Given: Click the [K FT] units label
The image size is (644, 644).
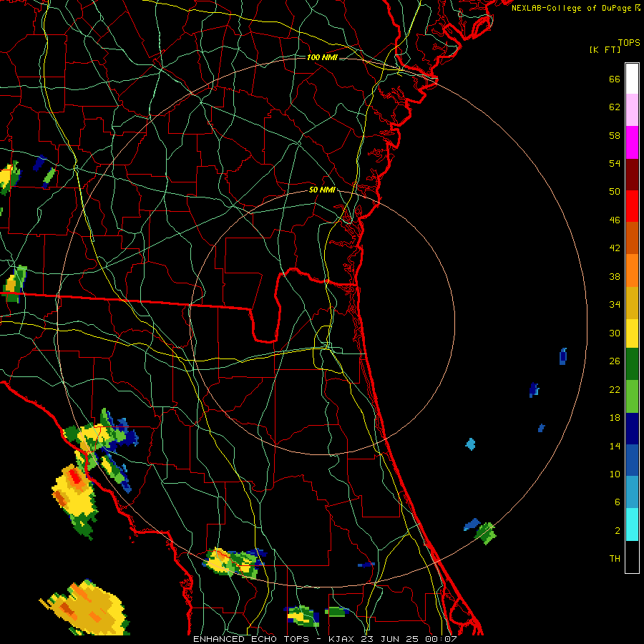Looking at the screenshot, I should point(605,50).
